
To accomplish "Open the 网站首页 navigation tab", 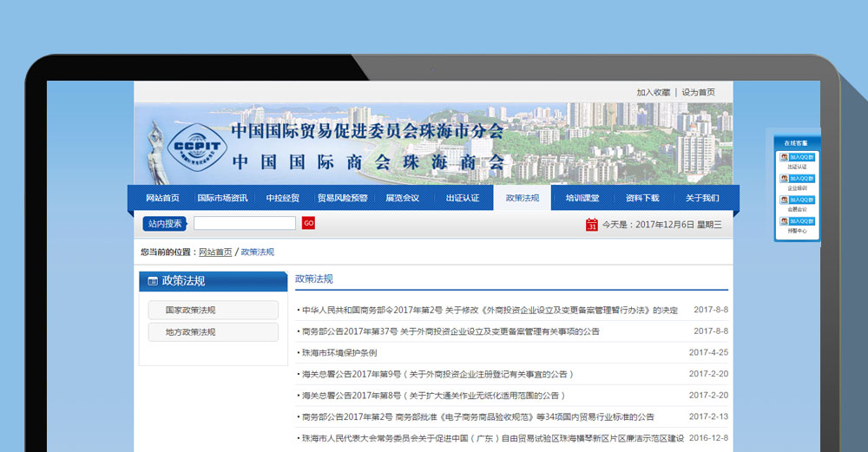I will pyautogui.click(x=163, y=198).
